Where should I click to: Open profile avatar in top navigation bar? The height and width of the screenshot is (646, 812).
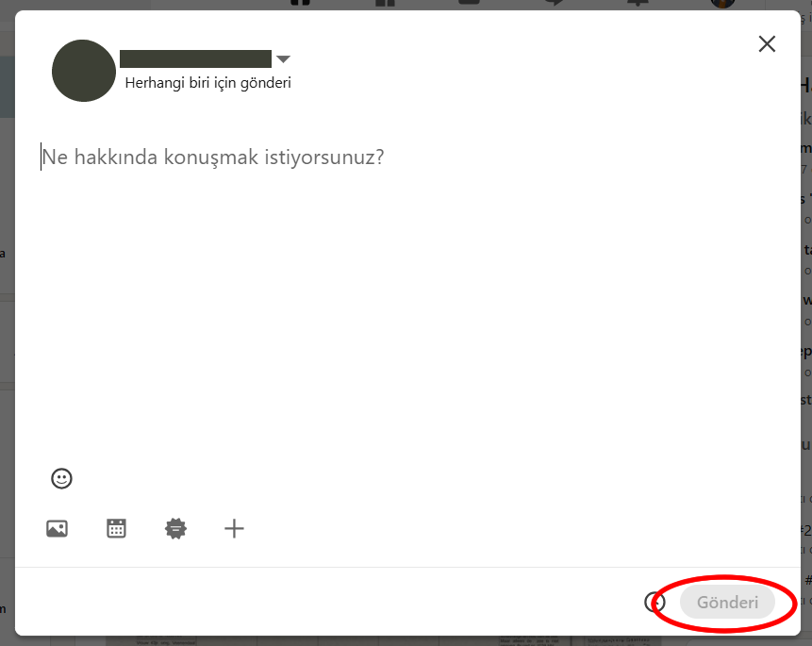click(x=723, y=4)
